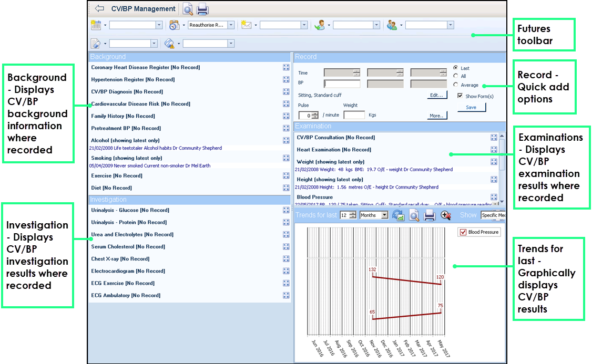Viewport: 592px width, 364px height.
Task: Uncheck Blood Pressure in the graph legend
Action: [463, 232]
